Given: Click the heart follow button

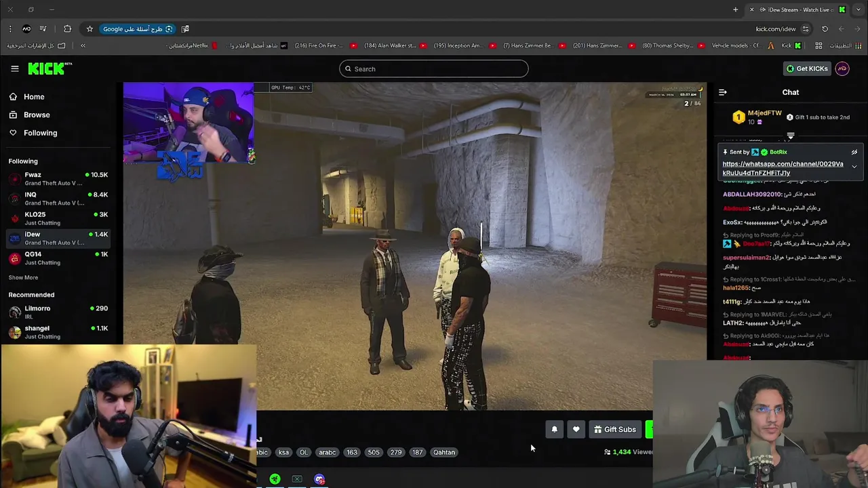Looking at the screenshot, I should [x=576, y=430].
